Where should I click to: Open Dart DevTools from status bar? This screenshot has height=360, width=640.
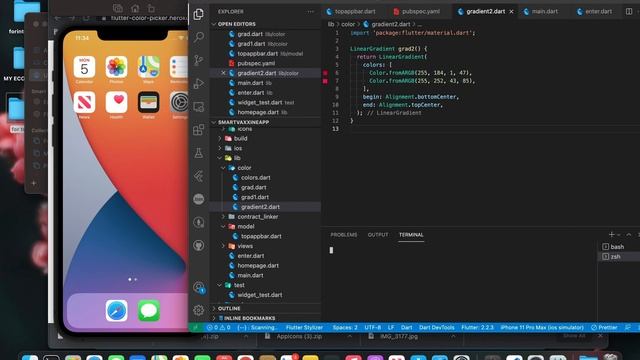[436, 327]
